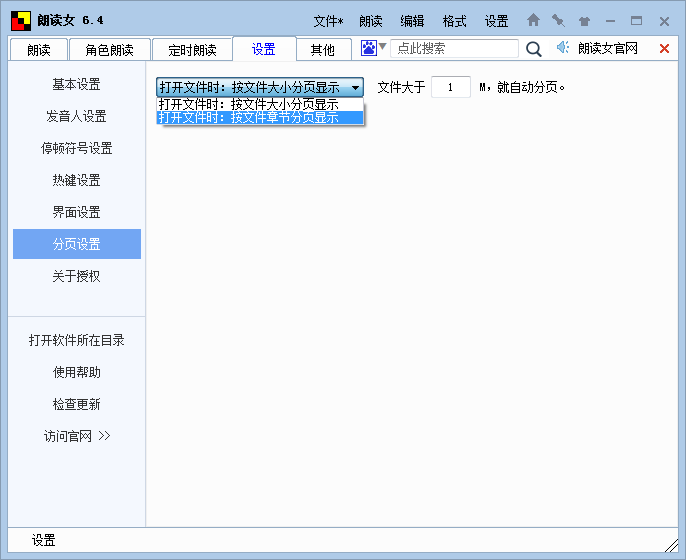Open the 设置 menu in title bar
Image resolution: width=686 pixels, height=560 pixels.
[496, 21]
